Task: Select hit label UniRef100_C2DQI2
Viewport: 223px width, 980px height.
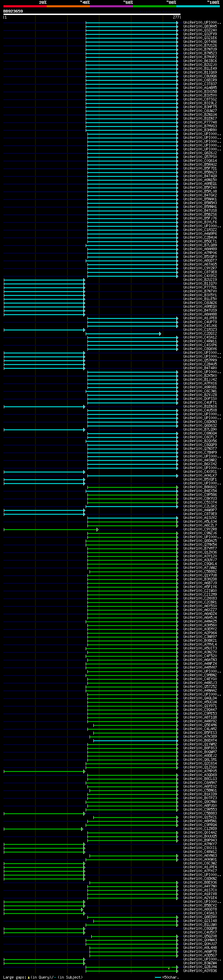Action: (200, 333)
